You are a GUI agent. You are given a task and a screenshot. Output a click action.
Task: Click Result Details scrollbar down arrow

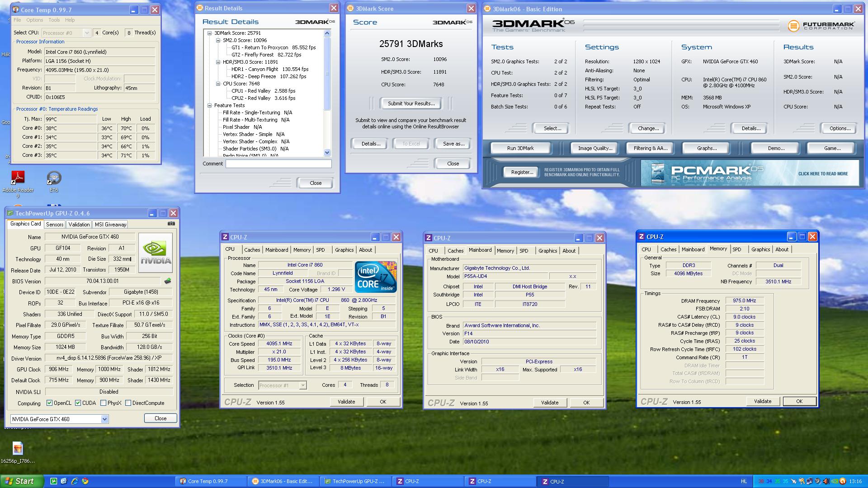point(327,153)
